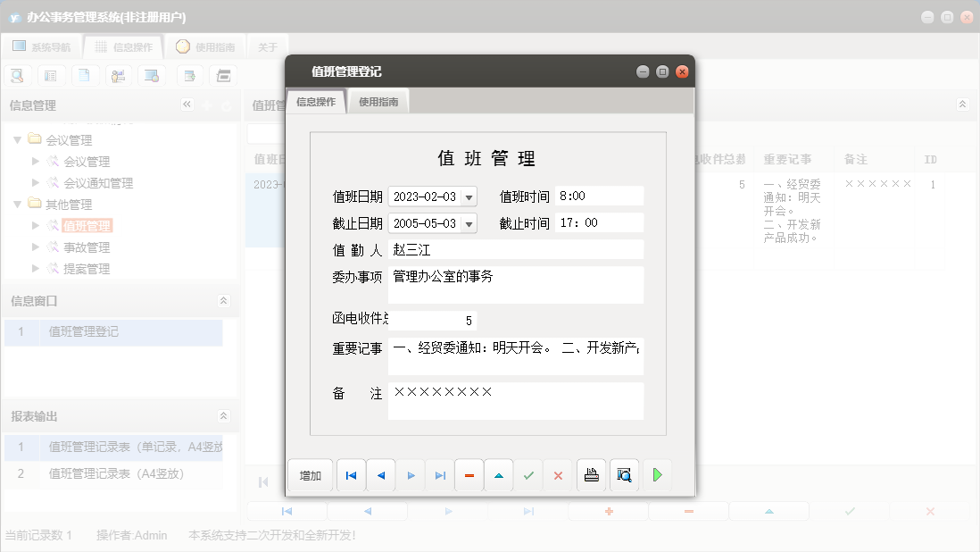980x552 pixels.
Task: Open the report view icon on the toolbar
Action: pos(51,75)
